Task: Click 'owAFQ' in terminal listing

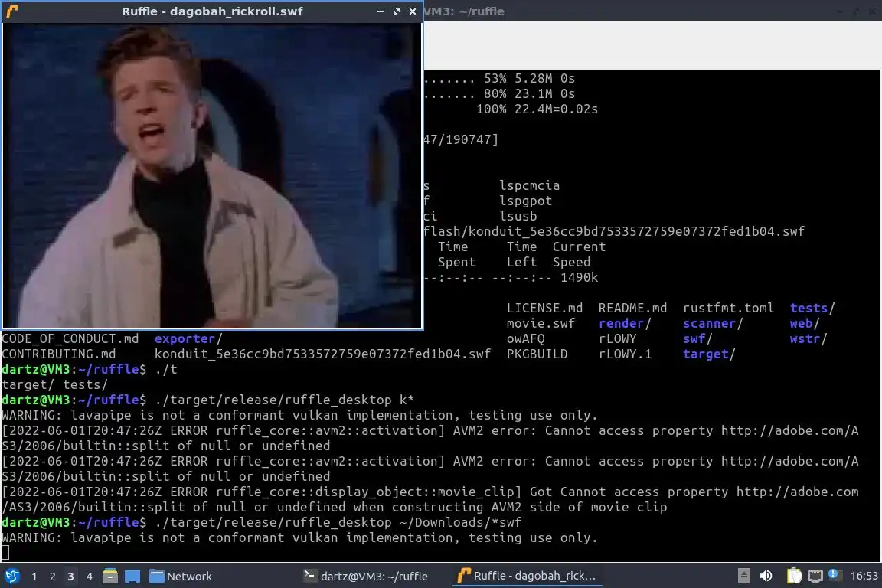Action: click(525, 338)
